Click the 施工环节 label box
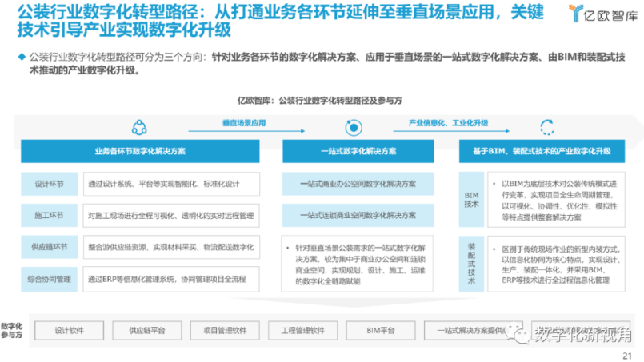 [x=50, y=215]
